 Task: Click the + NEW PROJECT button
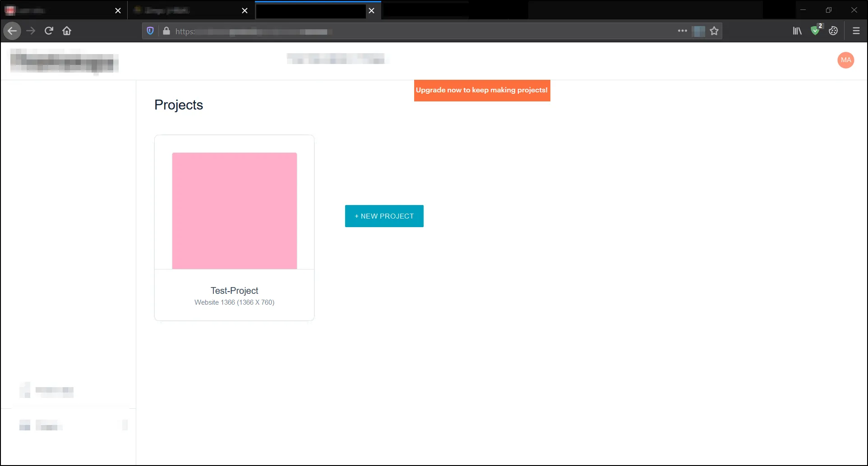pos(384,216)
